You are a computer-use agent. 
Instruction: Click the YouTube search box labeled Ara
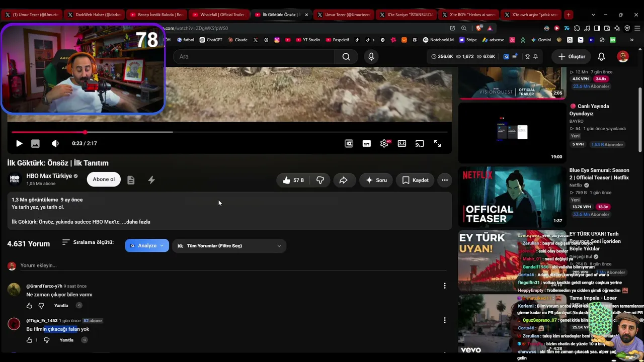click(x=254, y=57)
